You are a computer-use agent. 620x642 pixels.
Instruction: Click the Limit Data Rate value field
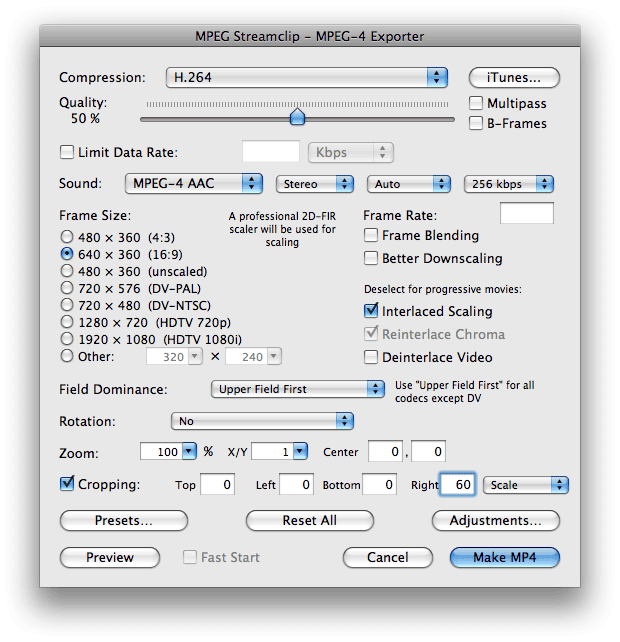(271, 152)
